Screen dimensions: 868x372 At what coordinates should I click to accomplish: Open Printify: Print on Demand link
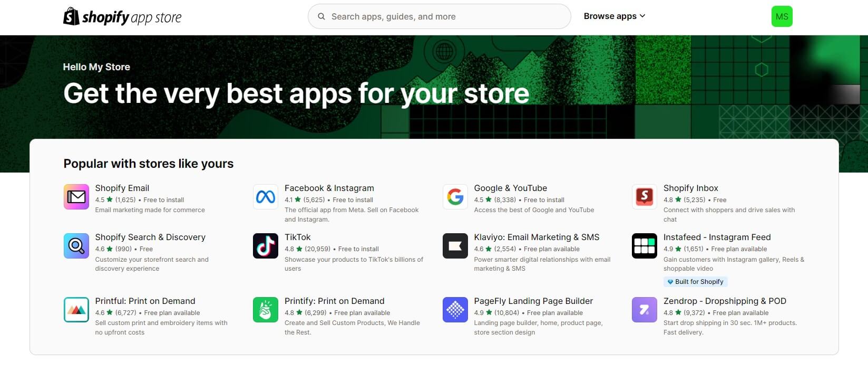(x=335, y=301)
